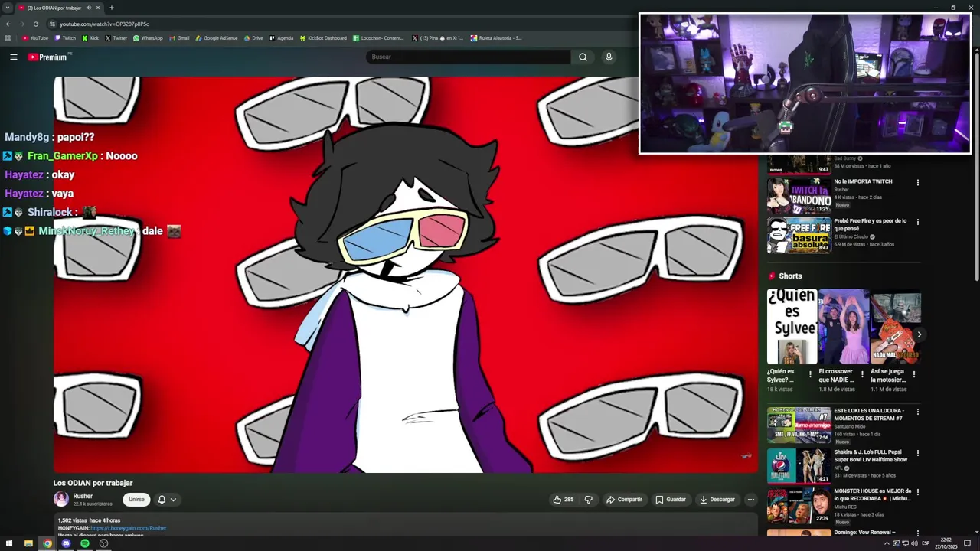Open a new browser tab

point(112,8)
